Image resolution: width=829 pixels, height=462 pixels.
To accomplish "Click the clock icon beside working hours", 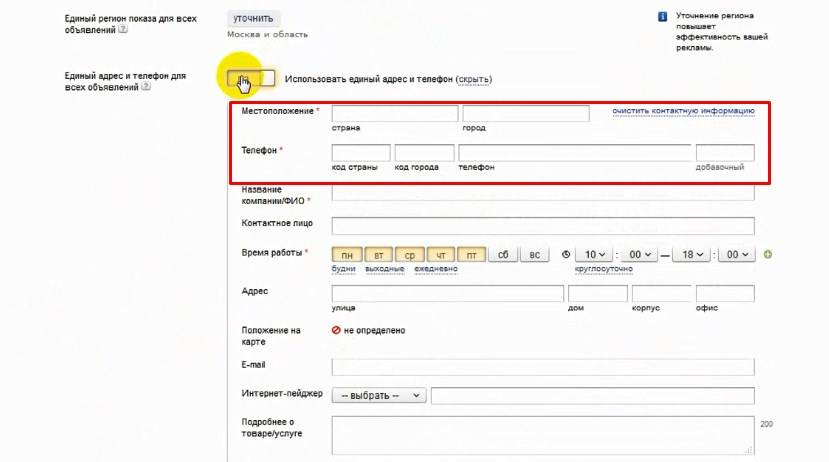I will pos(566,255).
